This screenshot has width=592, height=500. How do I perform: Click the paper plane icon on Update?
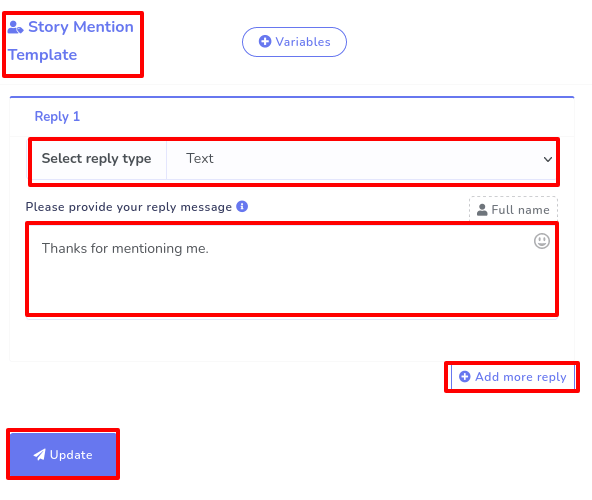[x=39, y=455]
